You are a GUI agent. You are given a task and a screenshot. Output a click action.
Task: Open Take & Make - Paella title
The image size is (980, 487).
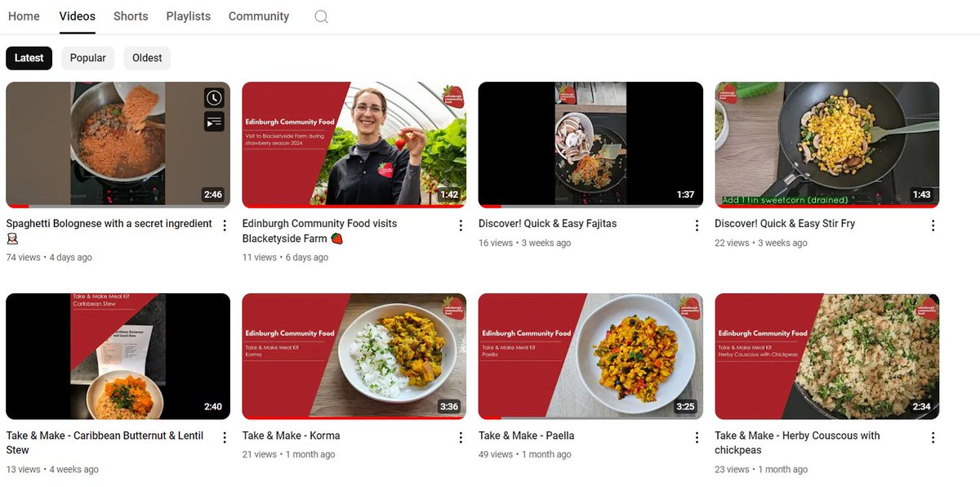(x=528, y=436)
